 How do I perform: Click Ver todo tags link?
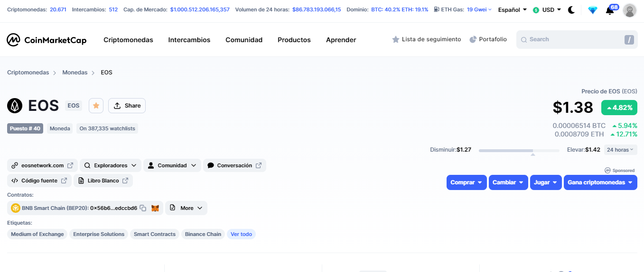click(x=241, y=234)
